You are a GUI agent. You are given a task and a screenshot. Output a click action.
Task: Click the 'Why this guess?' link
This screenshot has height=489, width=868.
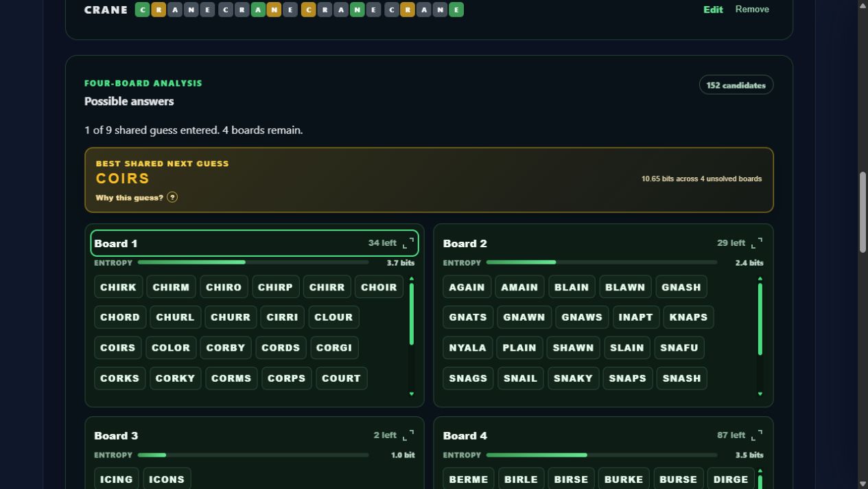point(130,198)
